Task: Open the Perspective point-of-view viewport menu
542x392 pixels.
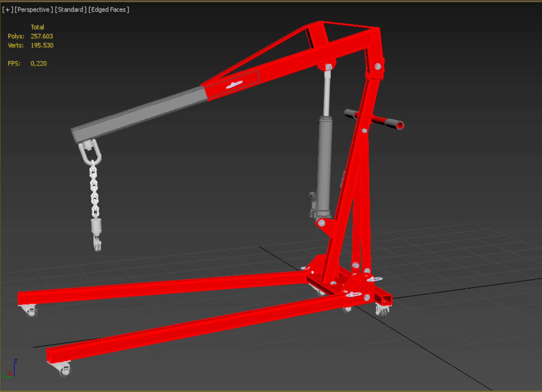Action: 33,10
